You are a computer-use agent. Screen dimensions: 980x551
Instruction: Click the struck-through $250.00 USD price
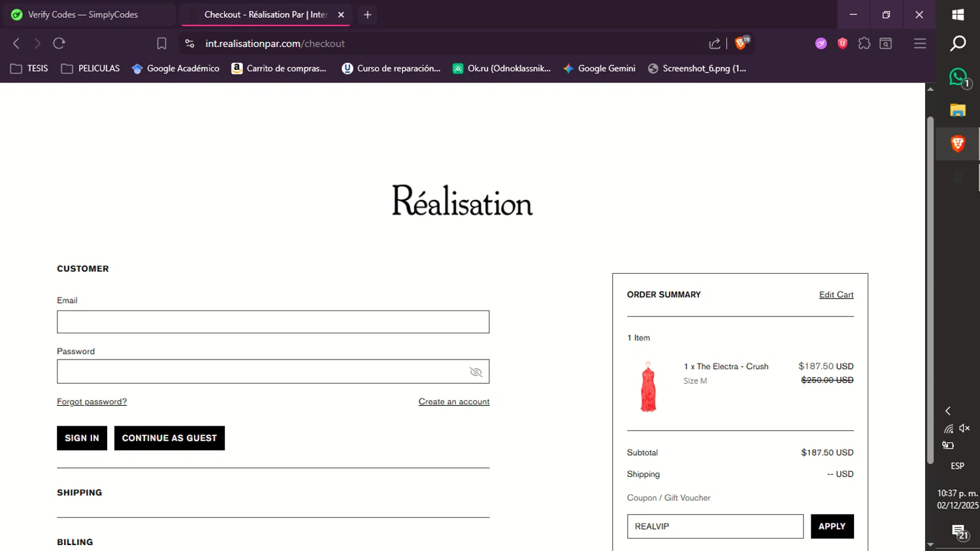click(x=827, y=380)
